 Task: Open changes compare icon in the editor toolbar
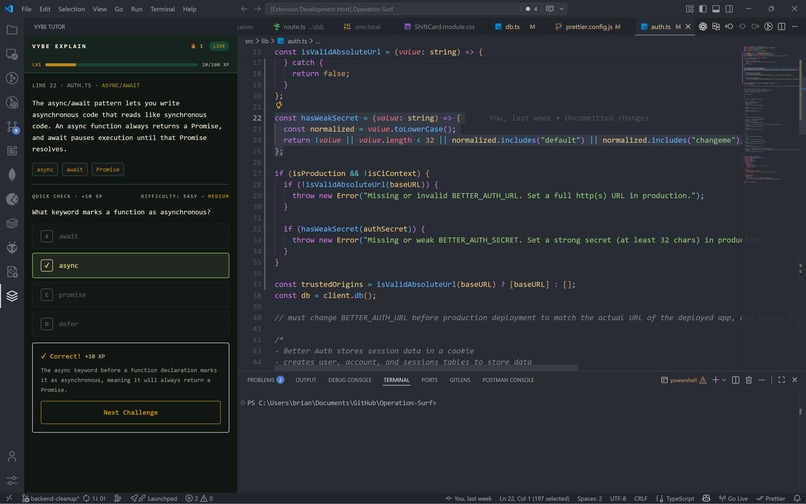[x=716, y=26]
